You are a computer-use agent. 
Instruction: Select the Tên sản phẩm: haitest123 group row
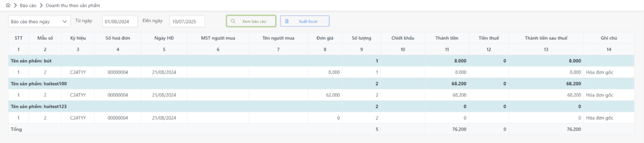pyautogui.click(x=39, y=106)
